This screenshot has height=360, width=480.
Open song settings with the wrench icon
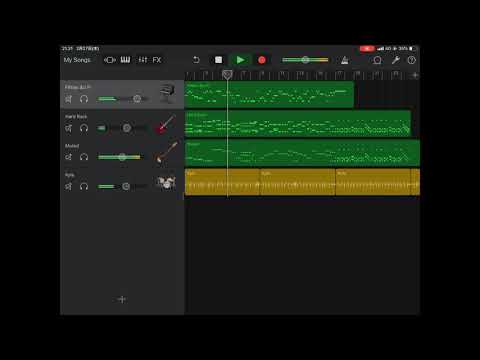point(395,60)
